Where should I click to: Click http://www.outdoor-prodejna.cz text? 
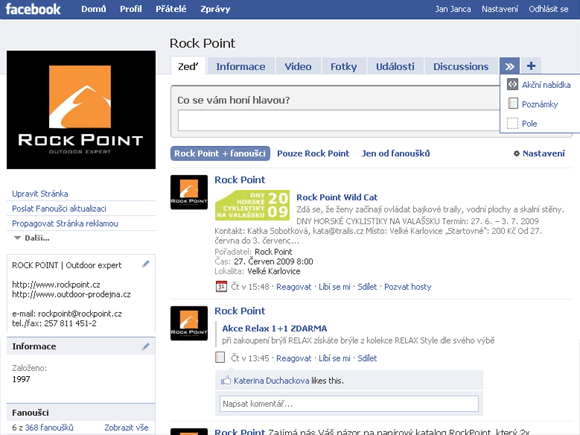tap(71, 294)
